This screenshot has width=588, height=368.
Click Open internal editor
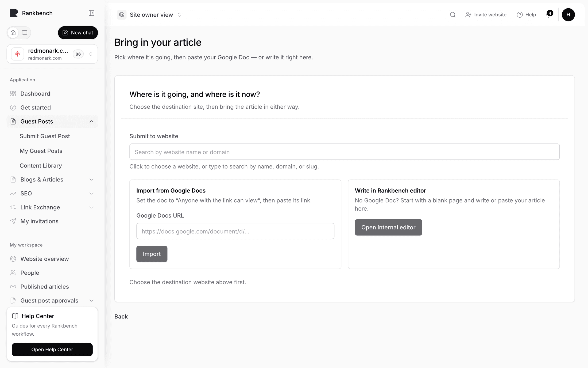click(x=388, y=227)
